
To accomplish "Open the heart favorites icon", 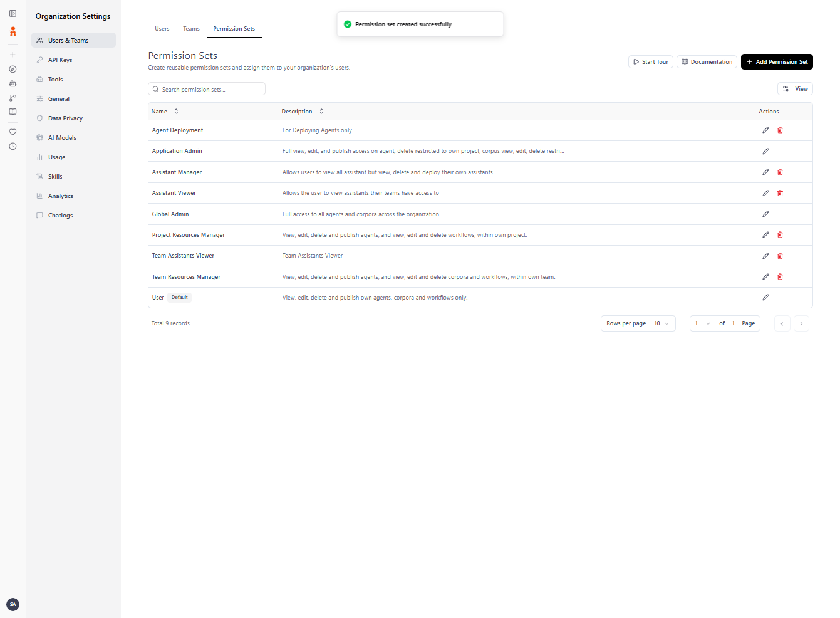I will tap(13, 132).
